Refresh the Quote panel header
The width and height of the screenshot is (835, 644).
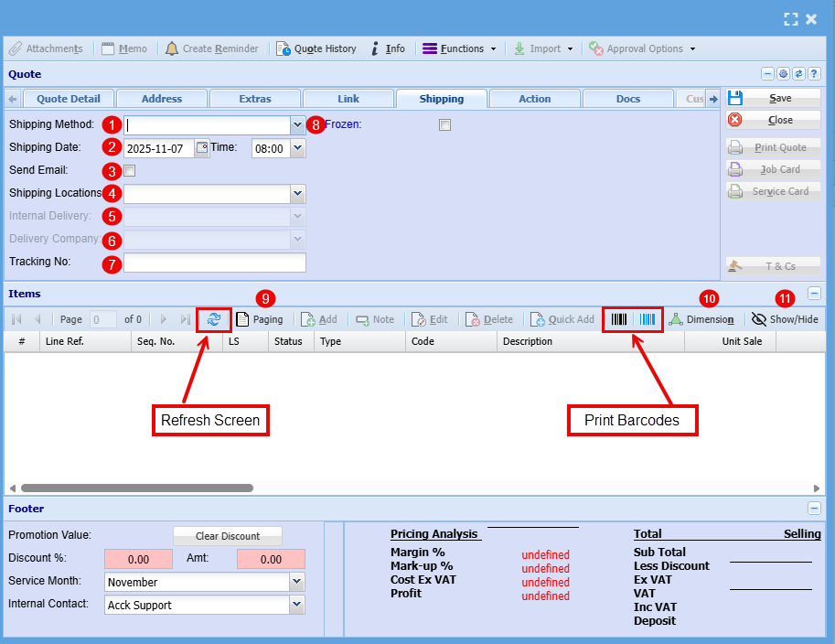coord(798,74)
